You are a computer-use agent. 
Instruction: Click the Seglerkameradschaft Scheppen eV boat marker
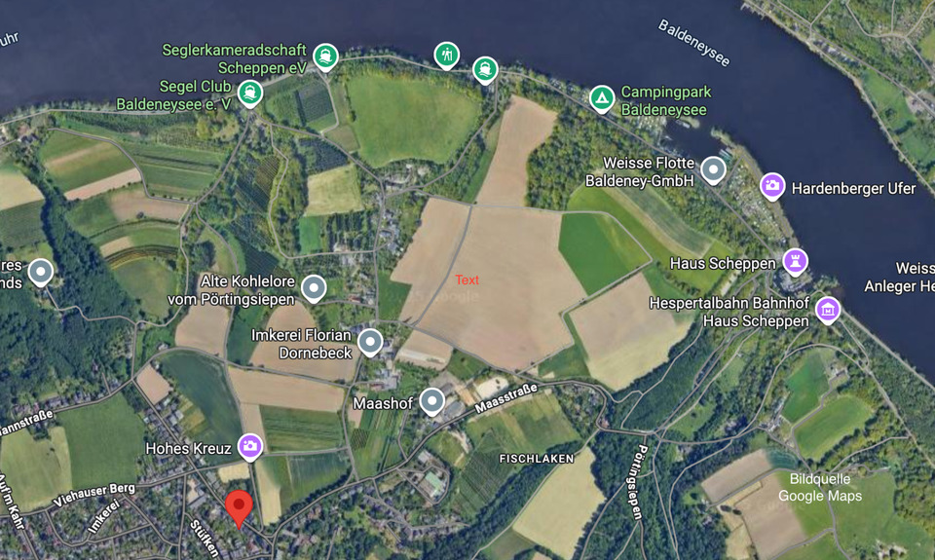(325, 56)
